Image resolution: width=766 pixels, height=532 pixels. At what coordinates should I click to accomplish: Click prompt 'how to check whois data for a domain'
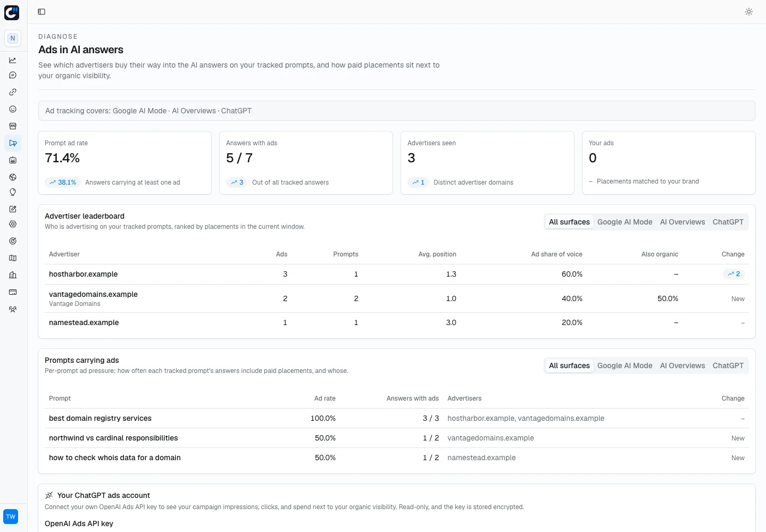tap(115, 458)
